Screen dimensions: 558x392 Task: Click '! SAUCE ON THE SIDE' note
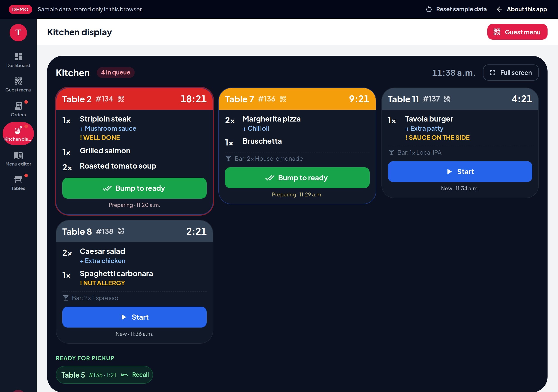[x=437, y=137]
